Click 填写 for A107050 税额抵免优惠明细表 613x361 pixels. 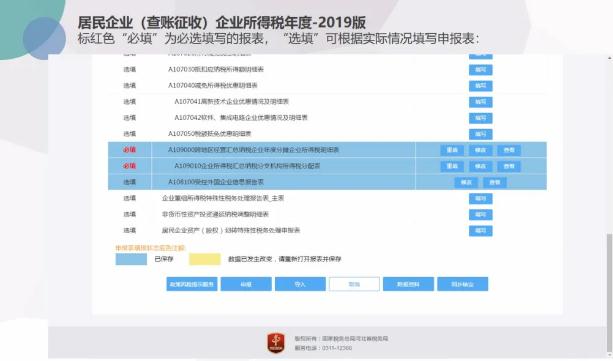480,134
